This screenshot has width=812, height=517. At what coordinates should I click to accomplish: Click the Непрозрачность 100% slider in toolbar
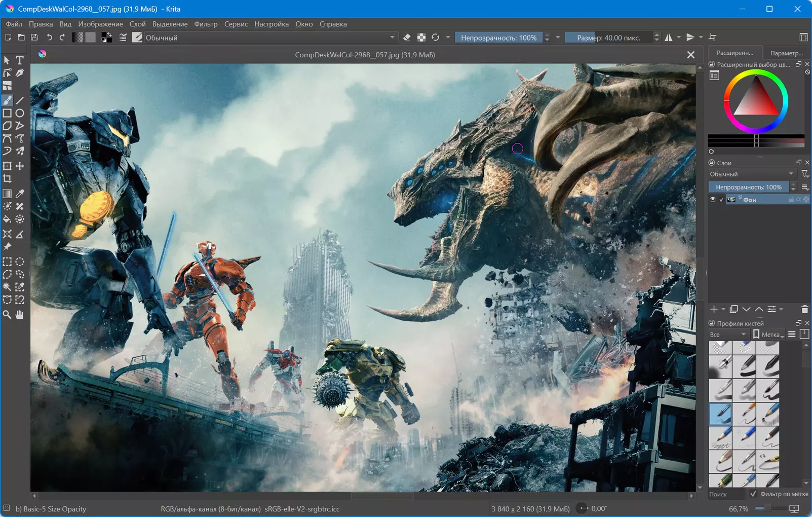coord(498,38)
